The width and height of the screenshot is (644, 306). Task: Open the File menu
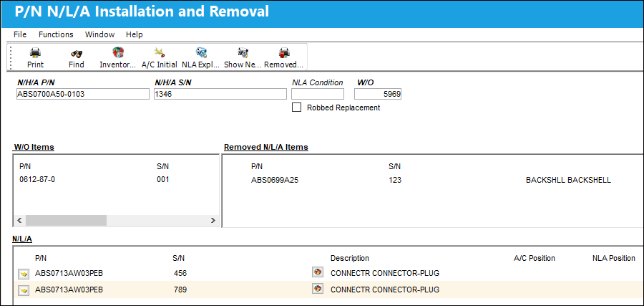pos(20,34)
